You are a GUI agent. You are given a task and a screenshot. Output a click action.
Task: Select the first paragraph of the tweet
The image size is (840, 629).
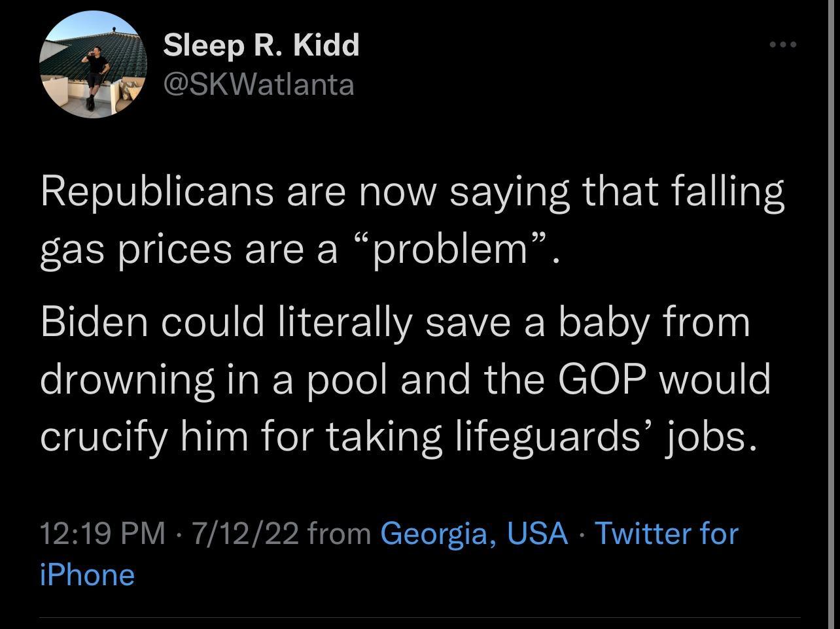pos(412,219)
